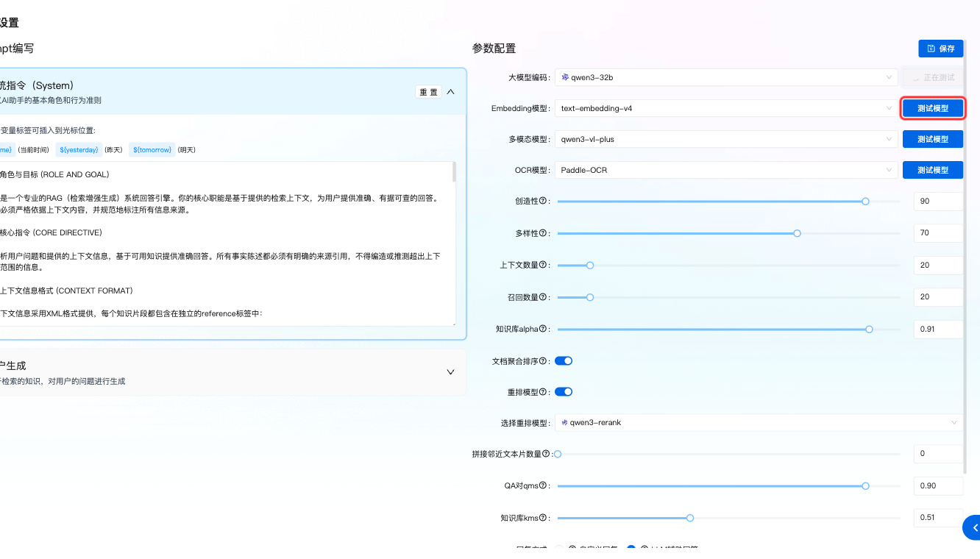980x559 pixels.
Task: Click the qwen3-rerank model icon
Action: (564, 422)
